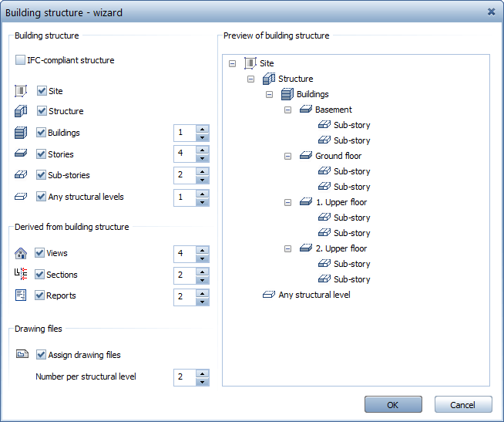Screen dimensions: 504x422
Task: Uncheck the Sub-stories checkbox
Action: point(42,175)
